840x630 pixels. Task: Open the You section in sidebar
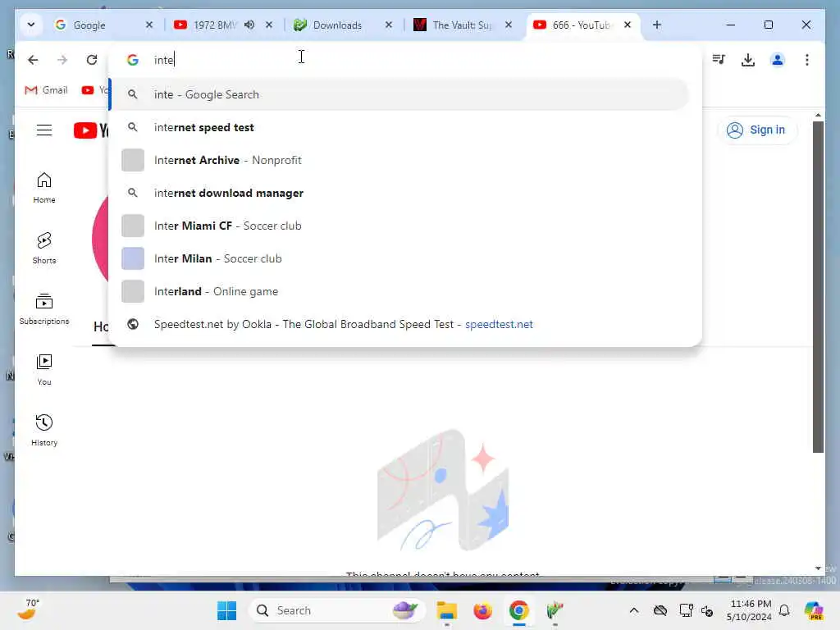(x=44, y=370)
